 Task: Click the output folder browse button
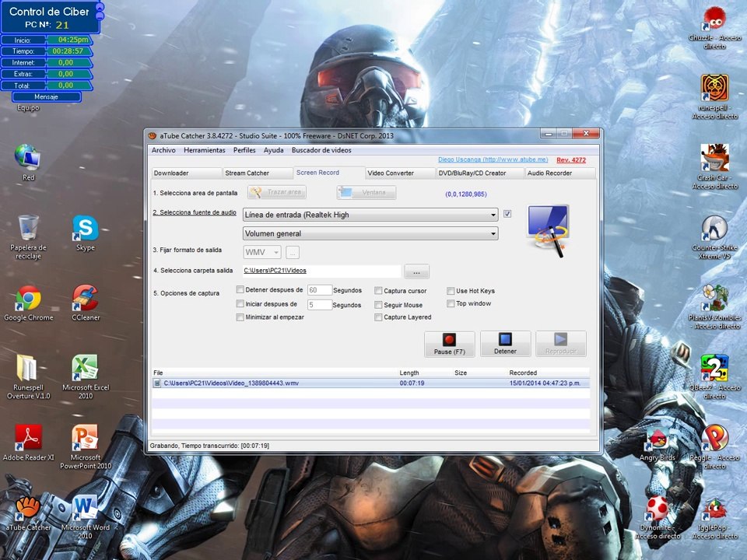point(416,271)
